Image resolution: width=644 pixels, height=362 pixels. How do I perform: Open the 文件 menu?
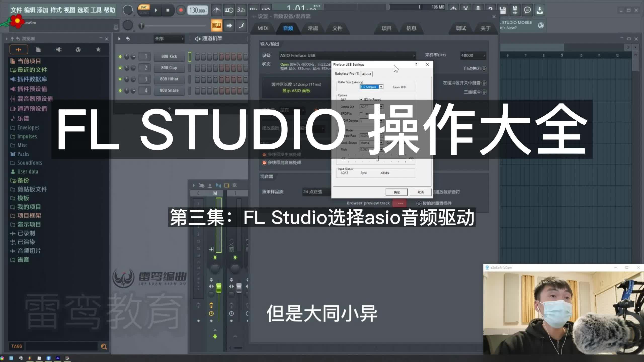click(16, 10)
